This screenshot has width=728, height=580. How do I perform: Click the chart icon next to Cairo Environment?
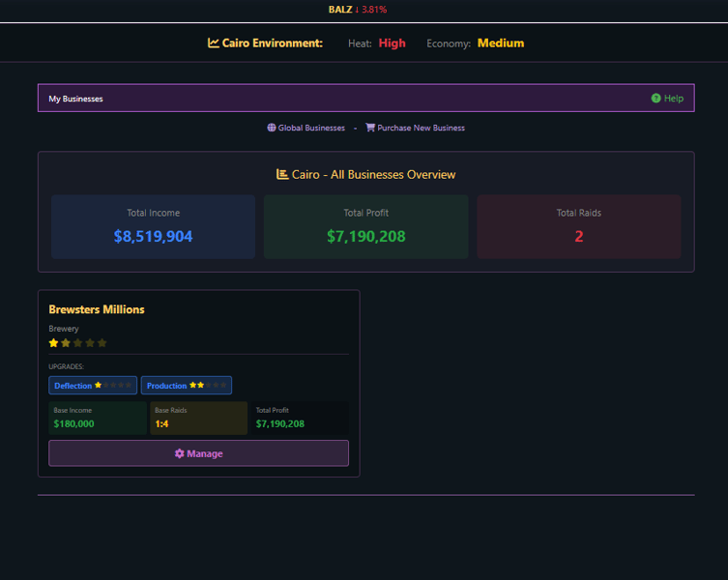pyautogui.click(x=214, y=43)
